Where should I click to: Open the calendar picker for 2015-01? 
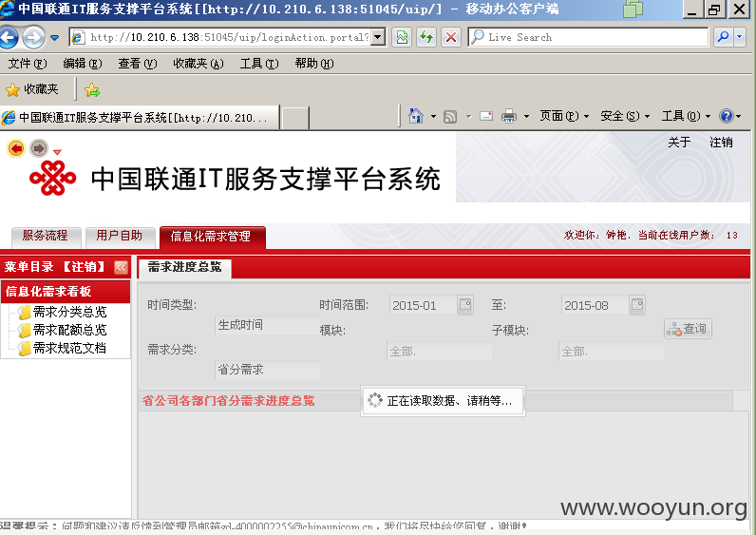[x=465, y=305]
